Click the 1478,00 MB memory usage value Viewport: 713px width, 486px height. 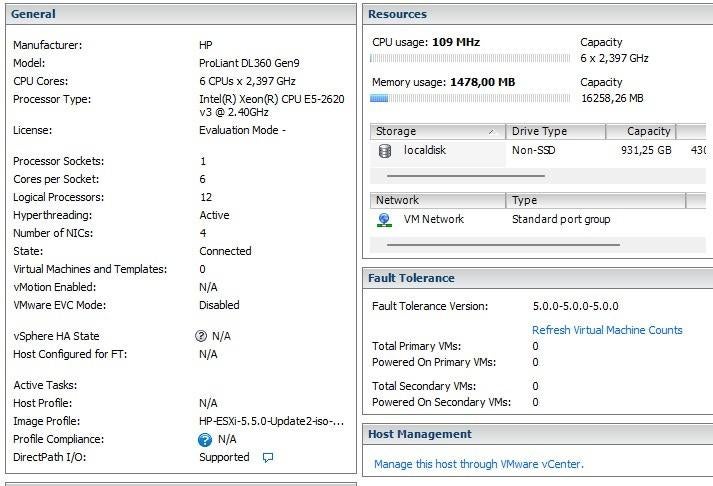482,82
